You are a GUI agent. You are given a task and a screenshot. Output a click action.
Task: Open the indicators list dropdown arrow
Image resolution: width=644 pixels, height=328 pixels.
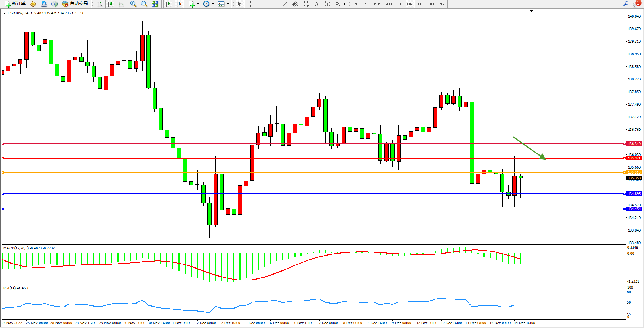click(198, 4)
